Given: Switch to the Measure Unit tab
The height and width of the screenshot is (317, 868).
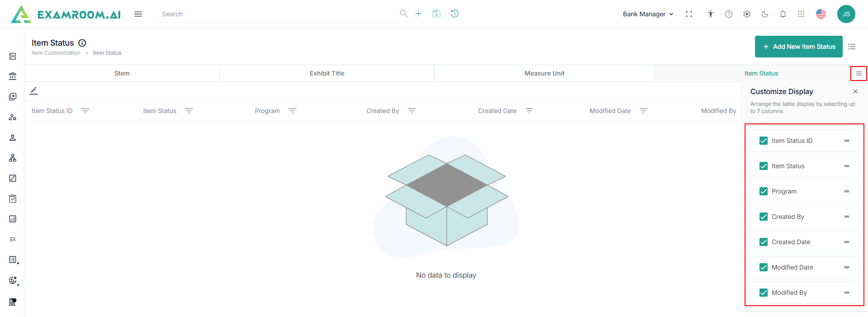Looking at the screenshot, I should 544,73.
